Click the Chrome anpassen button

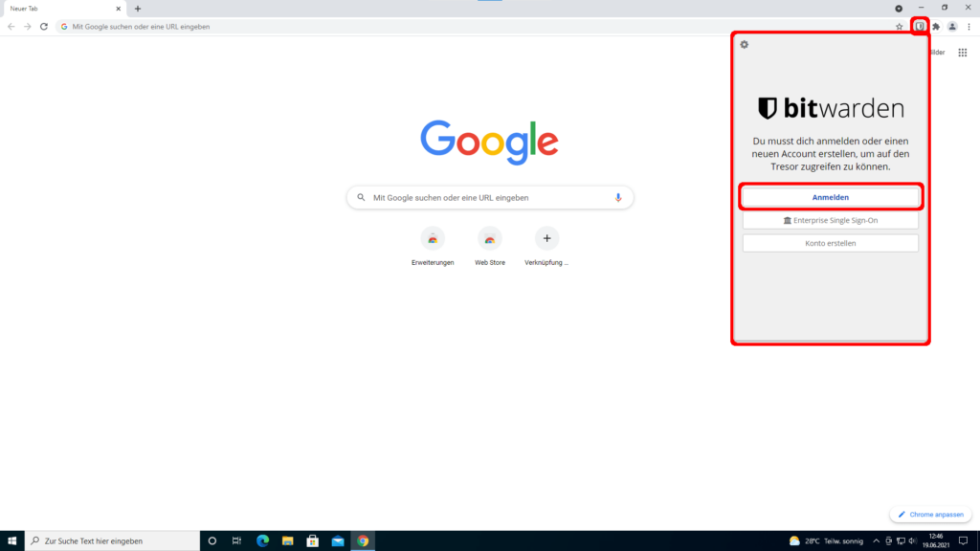930,515
